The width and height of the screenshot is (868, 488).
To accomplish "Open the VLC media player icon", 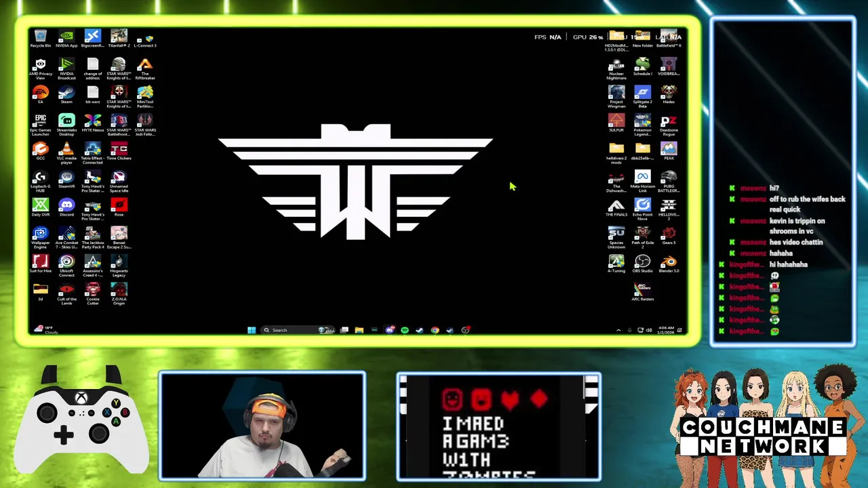I will click(x=66, y=153).
